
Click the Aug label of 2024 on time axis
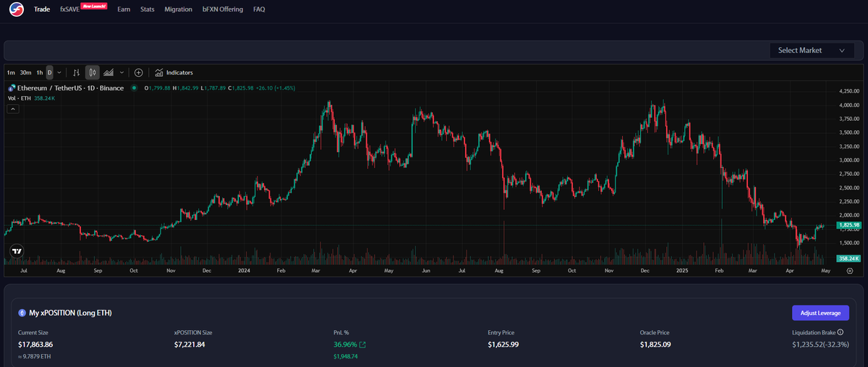point(500,271)
